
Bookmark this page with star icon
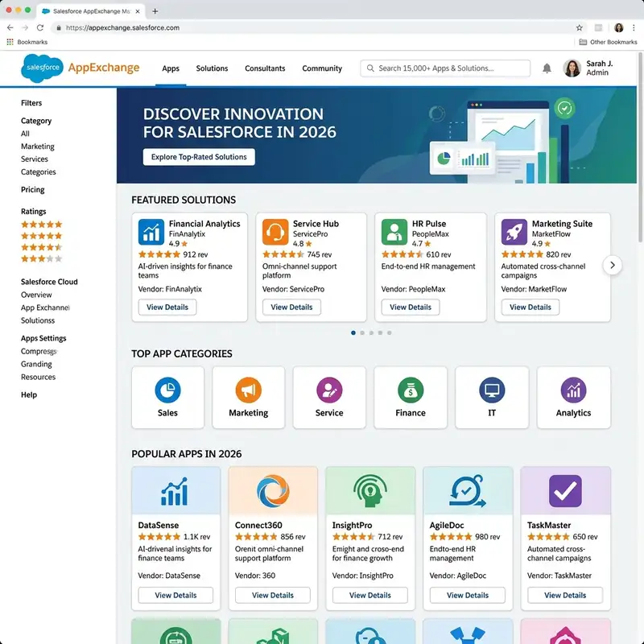[x=579, y=27]
